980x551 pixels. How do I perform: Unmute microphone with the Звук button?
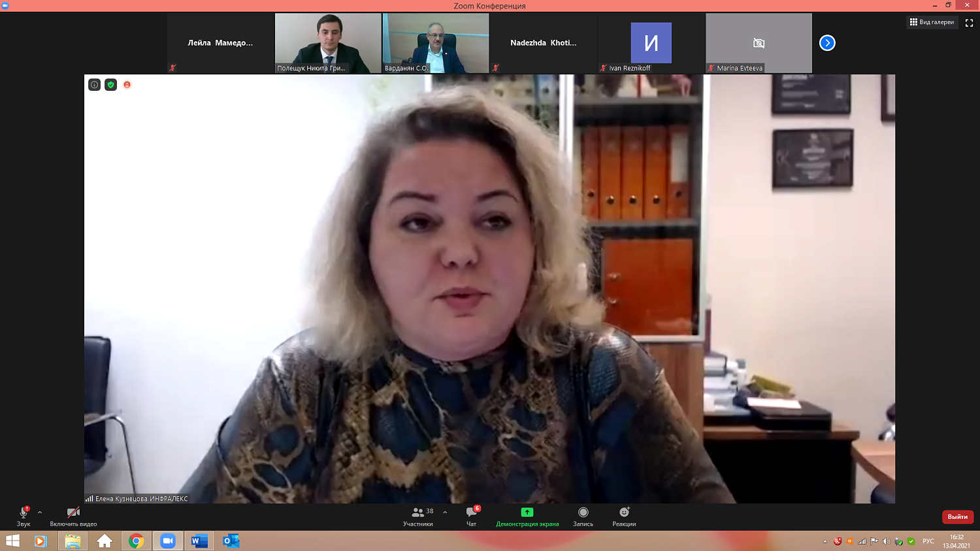tap(24, 515)
